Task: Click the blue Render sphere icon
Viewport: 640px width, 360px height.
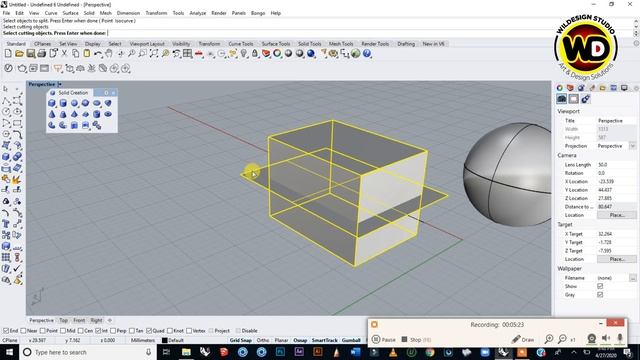Action: click(x=311, y=53)
